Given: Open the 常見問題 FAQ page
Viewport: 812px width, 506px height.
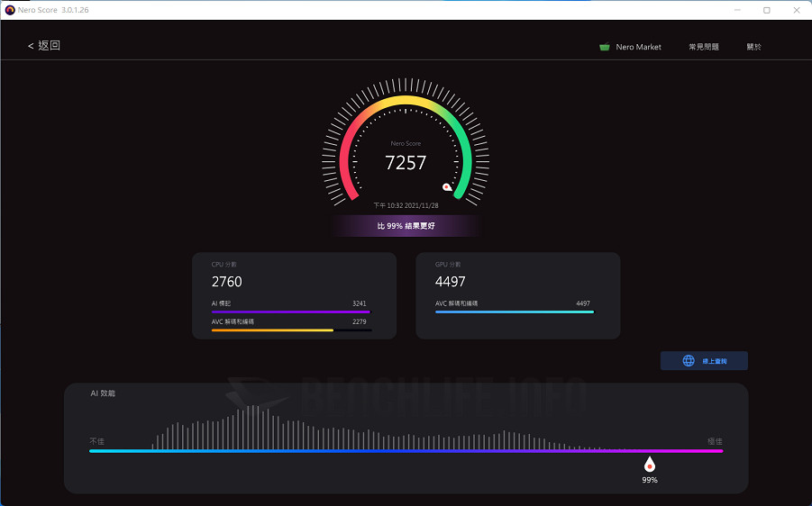Looking at the screenshot, I should (x=703, y=47).
